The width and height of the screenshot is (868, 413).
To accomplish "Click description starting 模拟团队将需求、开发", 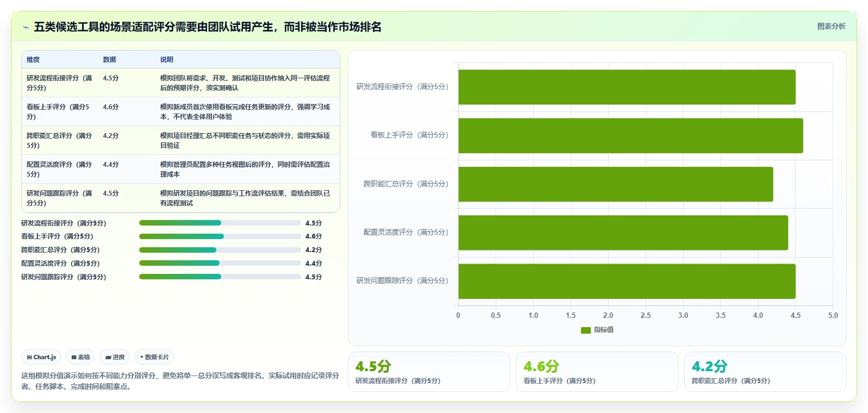I will [x=245, y=83].
